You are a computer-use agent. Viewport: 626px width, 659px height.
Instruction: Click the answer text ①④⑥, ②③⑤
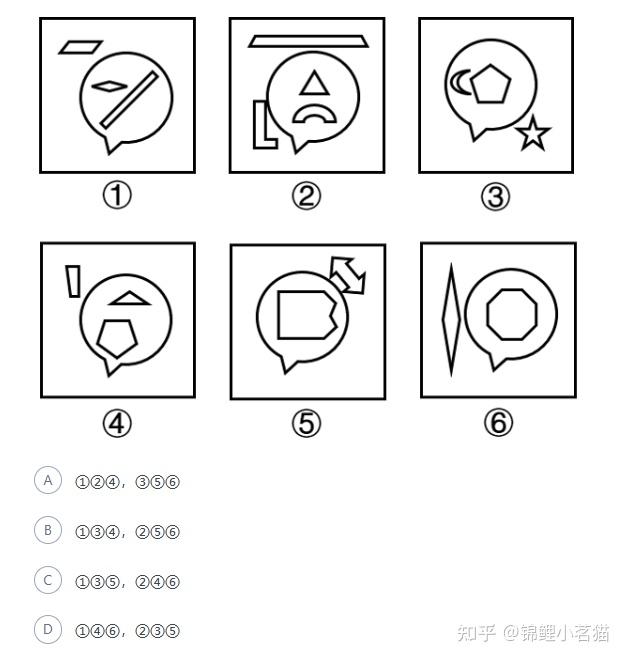click(127, 631)
